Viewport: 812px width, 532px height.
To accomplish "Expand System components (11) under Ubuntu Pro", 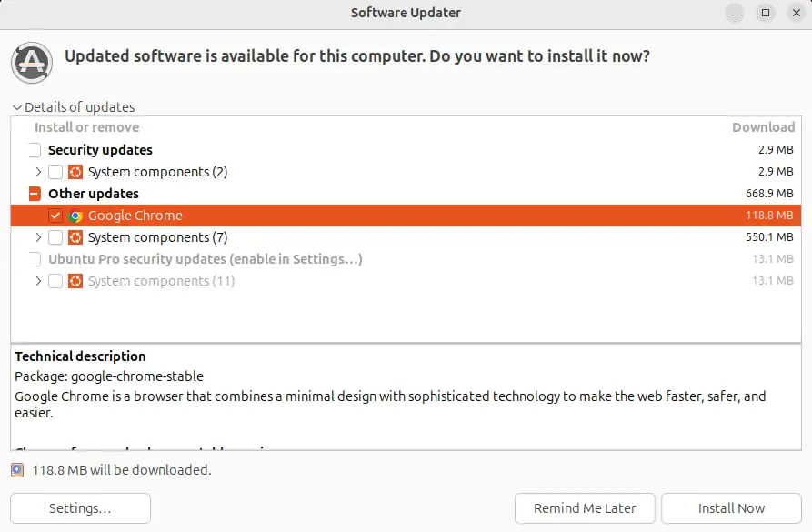I will (37, 281).
